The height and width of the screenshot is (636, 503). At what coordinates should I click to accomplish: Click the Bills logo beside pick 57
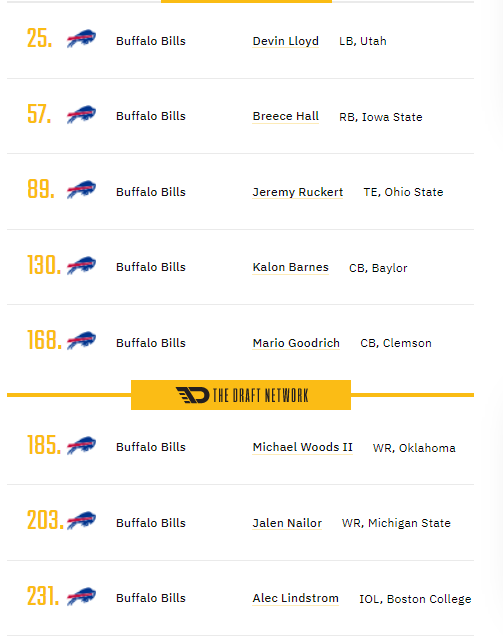click(82, 114)
